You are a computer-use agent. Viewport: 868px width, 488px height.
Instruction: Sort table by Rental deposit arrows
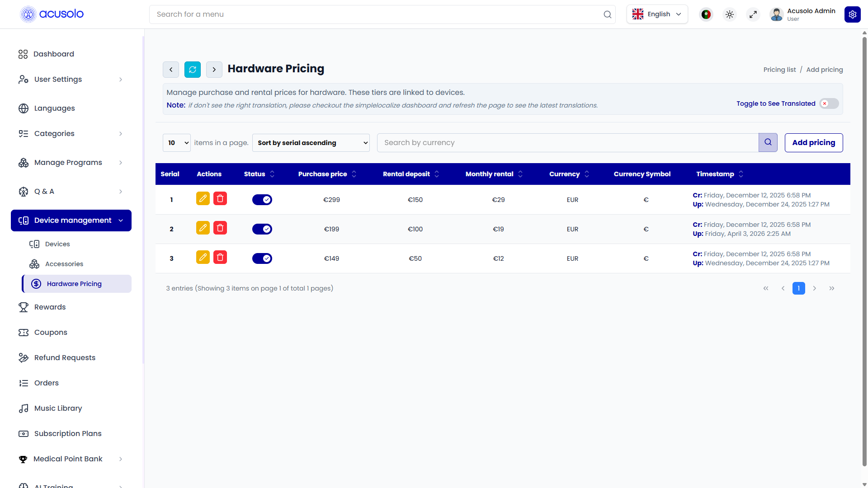(437, 174)
